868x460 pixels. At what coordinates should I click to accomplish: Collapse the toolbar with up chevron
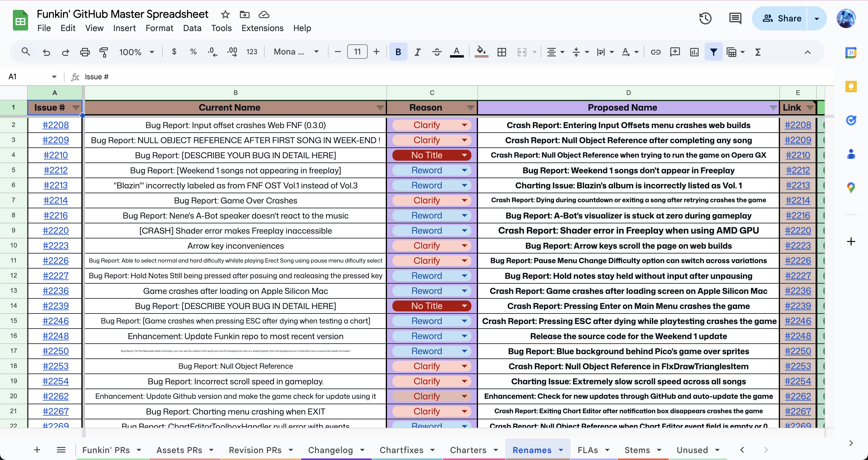tap(808, 52)
